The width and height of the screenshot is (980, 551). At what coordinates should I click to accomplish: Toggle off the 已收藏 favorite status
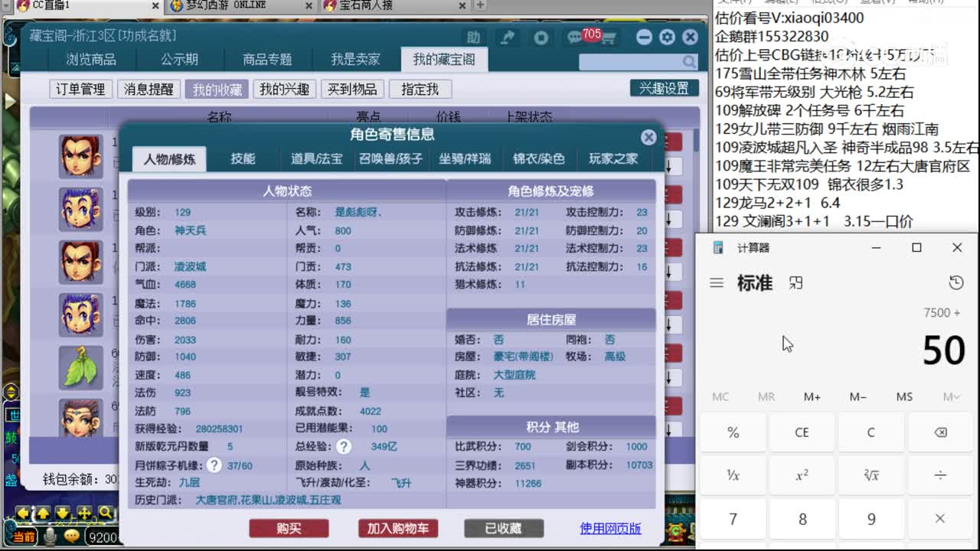point(502,527)
